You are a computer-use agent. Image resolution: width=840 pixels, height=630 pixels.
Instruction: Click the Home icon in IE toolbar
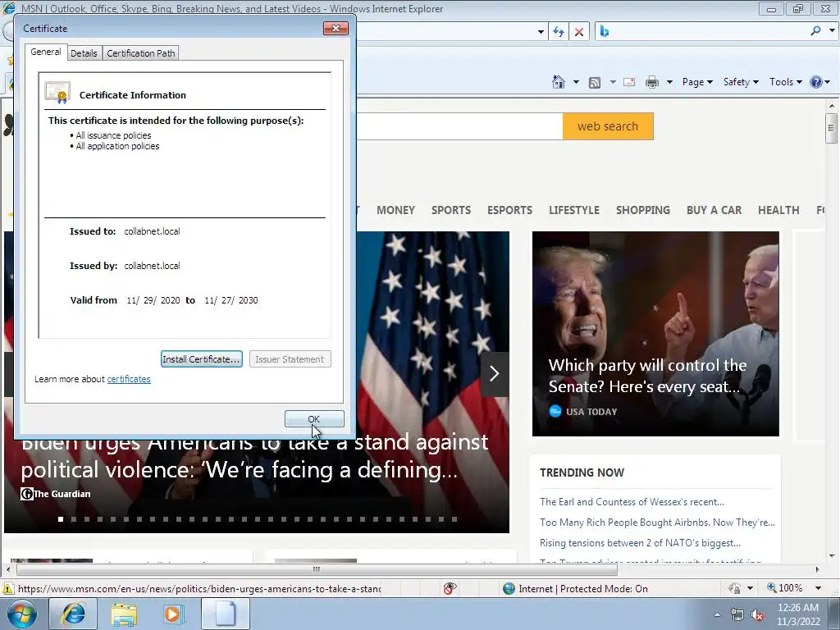558,82
